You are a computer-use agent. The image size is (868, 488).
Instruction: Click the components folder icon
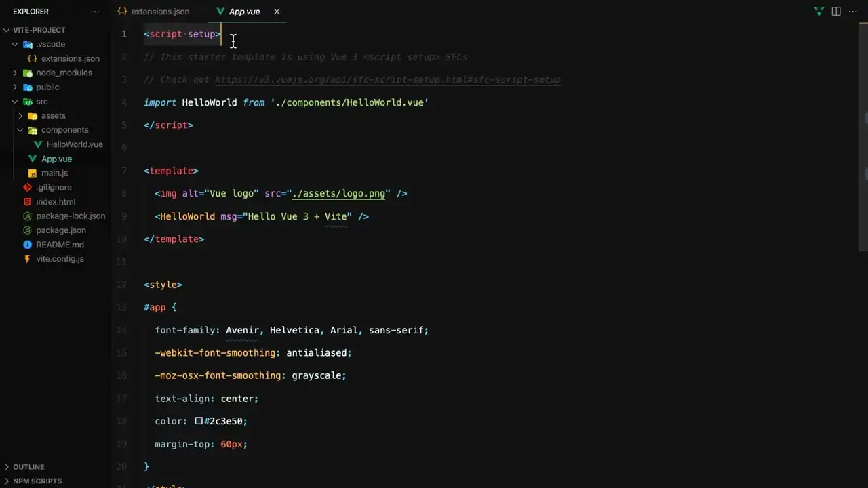pyautogui.click(x=33, y=130)
